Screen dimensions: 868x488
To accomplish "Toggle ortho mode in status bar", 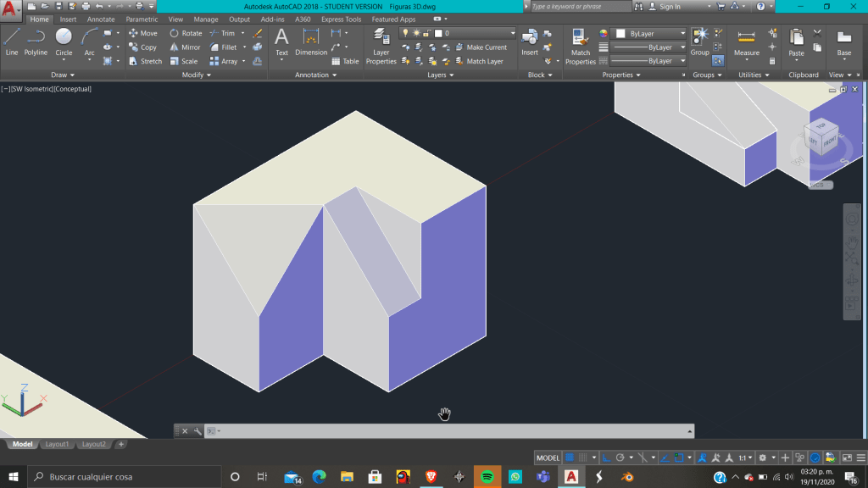I will pos(606,457).
